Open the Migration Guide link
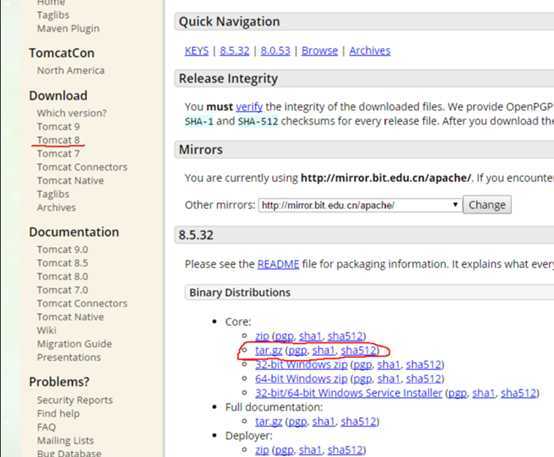The width and height of the screenshot is (554, 457). click(75, 344)
